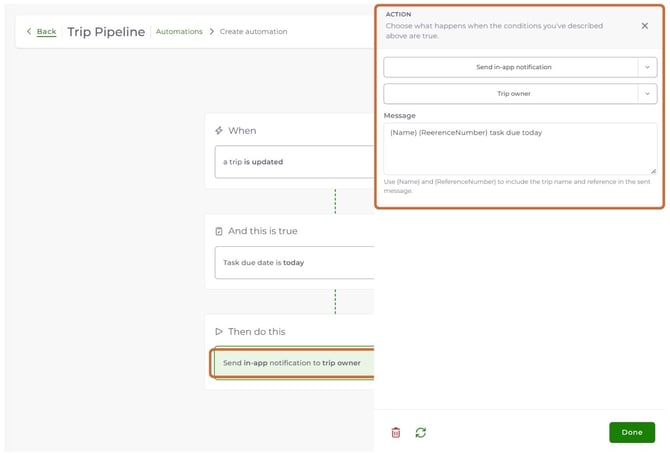Click the arrow of the Send in-app notification selector
670x455 pixels.
point(647,67)
